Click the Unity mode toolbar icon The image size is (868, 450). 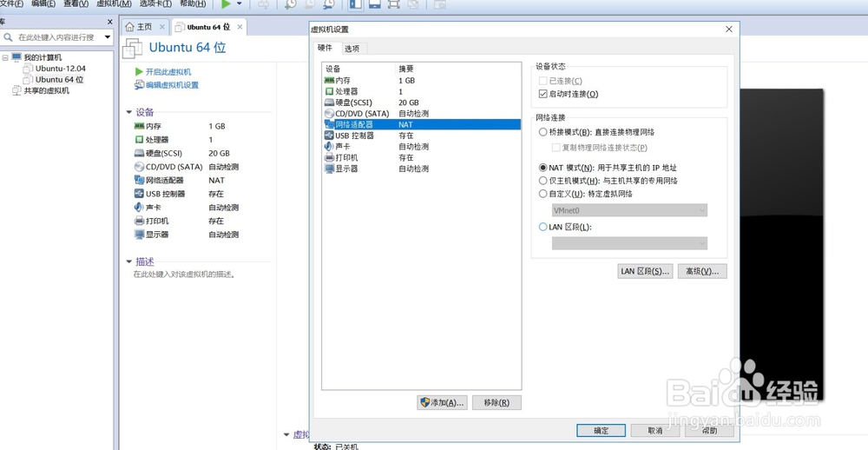413,3
